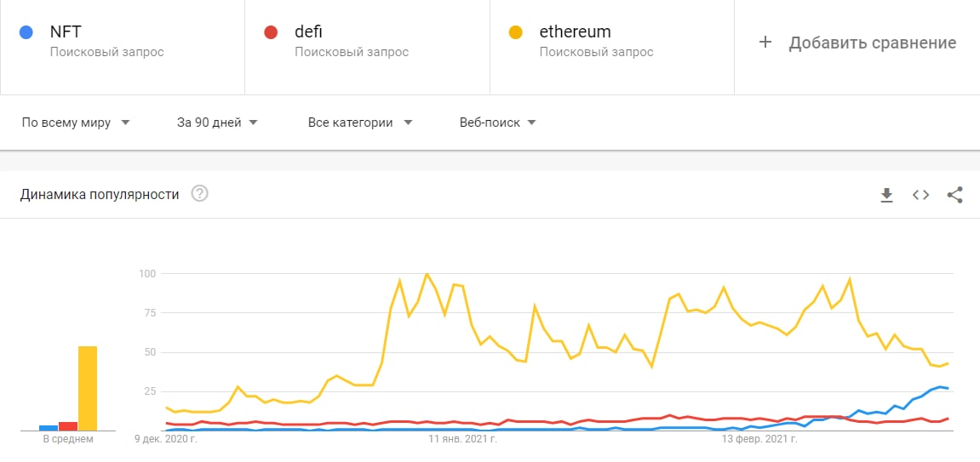Expand the Веб-поиск search type dropdown
The height and width of the screenshot is (462, 980).
(497, 123)
